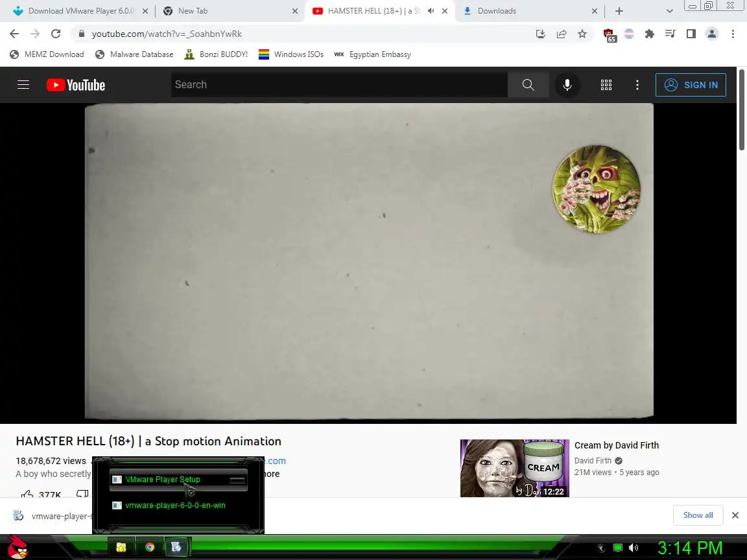Go back to the previous page
The image size is (747, 560).
(14, 34)
